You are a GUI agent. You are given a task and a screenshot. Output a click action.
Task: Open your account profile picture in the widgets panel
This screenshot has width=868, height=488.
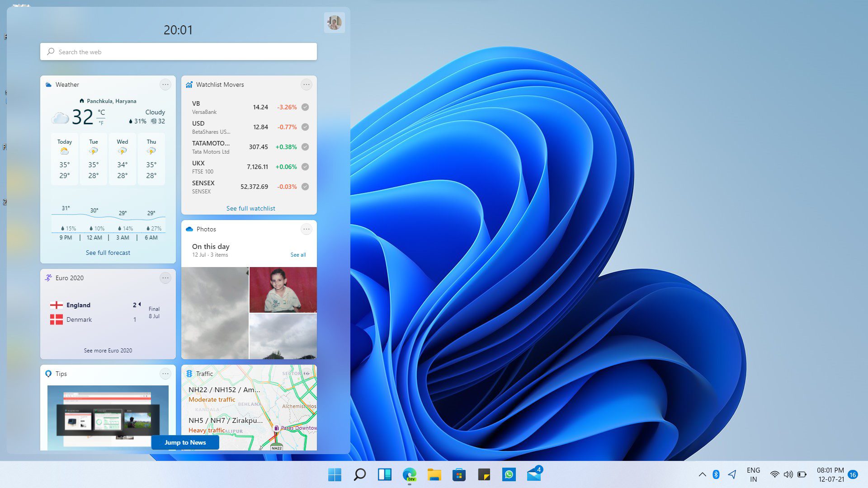click(334, 22)
